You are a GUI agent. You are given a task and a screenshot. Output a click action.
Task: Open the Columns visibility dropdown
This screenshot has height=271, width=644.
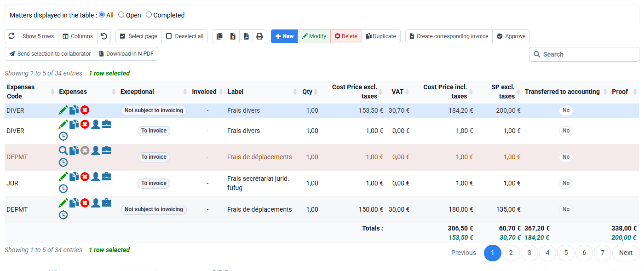[x=78, y=36]
